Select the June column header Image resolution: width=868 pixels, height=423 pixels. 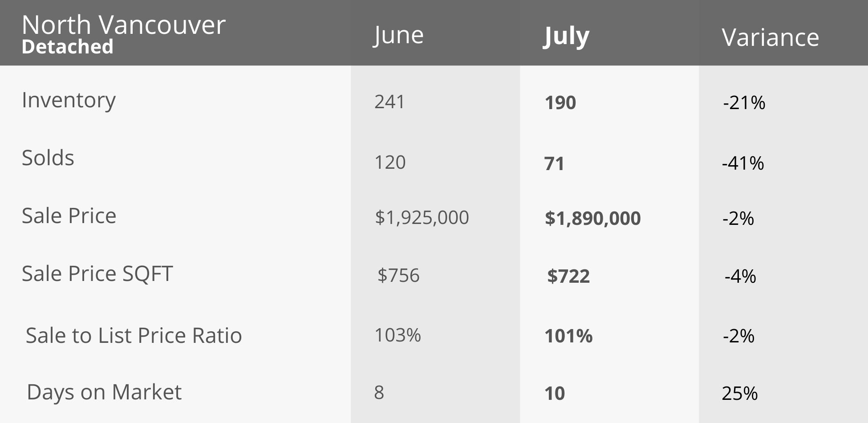398,35
